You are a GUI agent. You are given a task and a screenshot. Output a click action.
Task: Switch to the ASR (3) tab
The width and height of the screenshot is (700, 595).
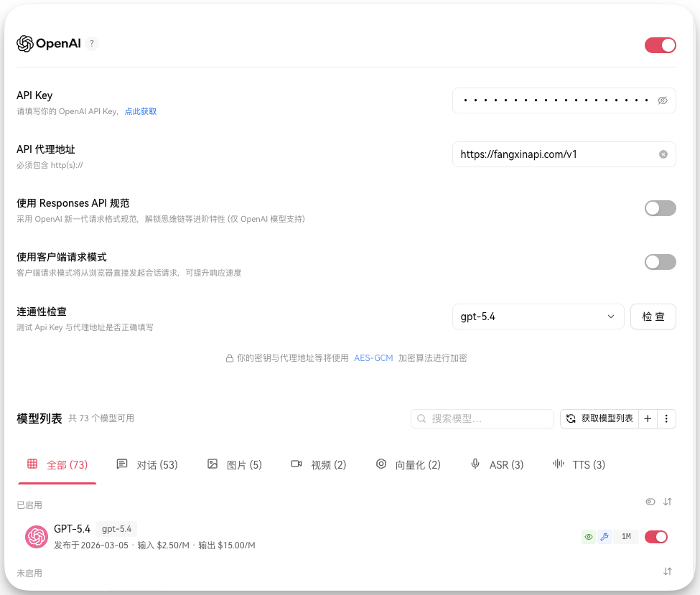coord(497,464)
